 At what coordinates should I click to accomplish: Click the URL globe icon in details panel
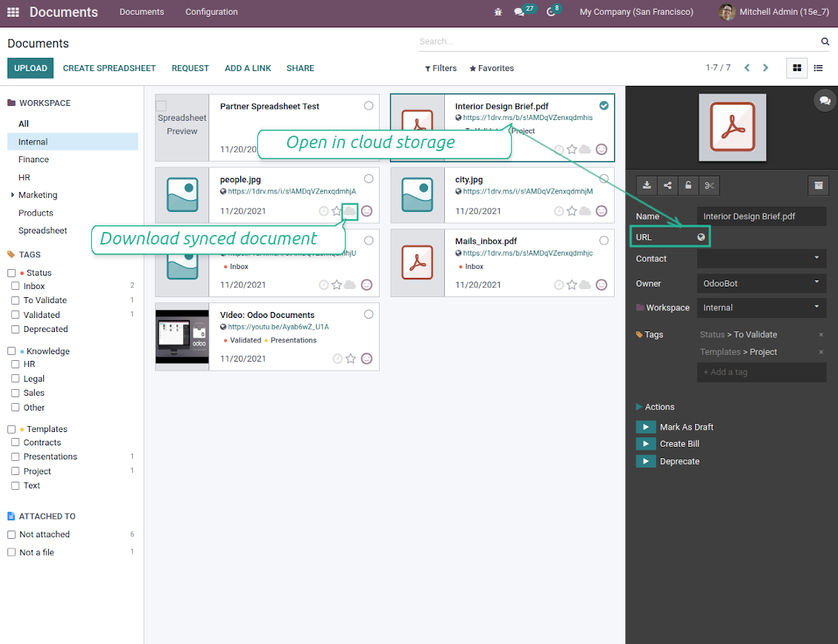click(702, 237)
